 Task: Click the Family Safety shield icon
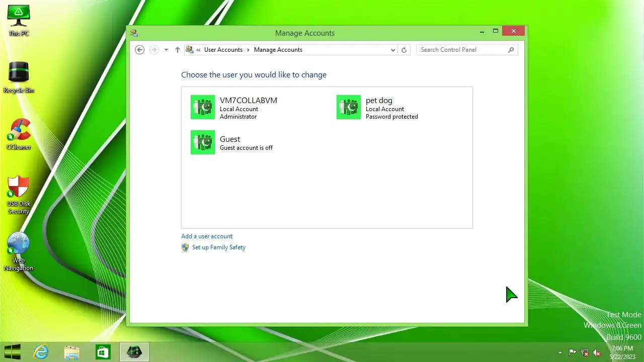185,247
